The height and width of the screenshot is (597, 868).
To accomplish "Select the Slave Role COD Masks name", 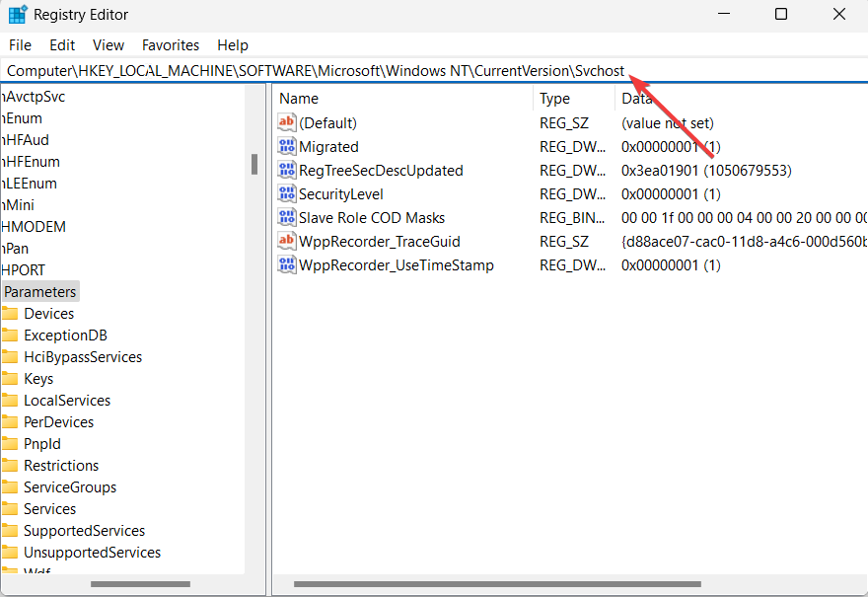I will 372,218.
